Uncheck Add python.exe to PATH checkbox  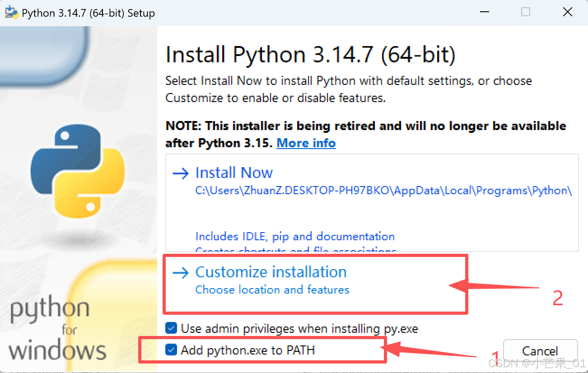[x=171, y=350]
